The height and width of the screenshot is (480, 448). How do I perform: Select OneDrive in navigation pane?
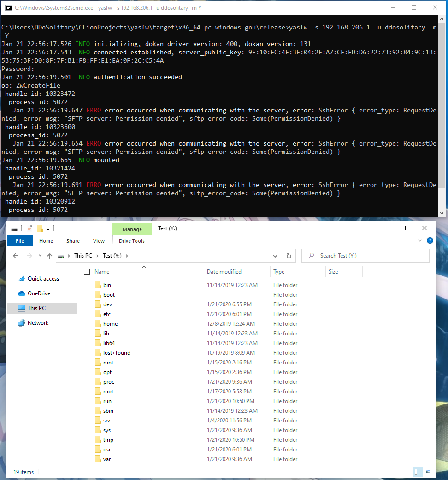click(39, 293)
